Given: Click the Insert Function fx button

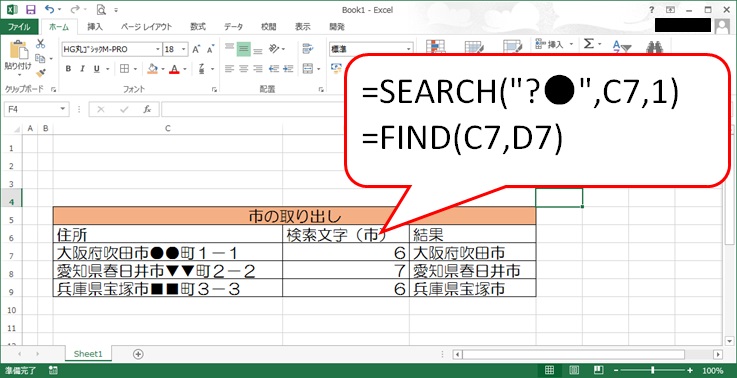Looking at the screenshot, I should click(147, 109).
